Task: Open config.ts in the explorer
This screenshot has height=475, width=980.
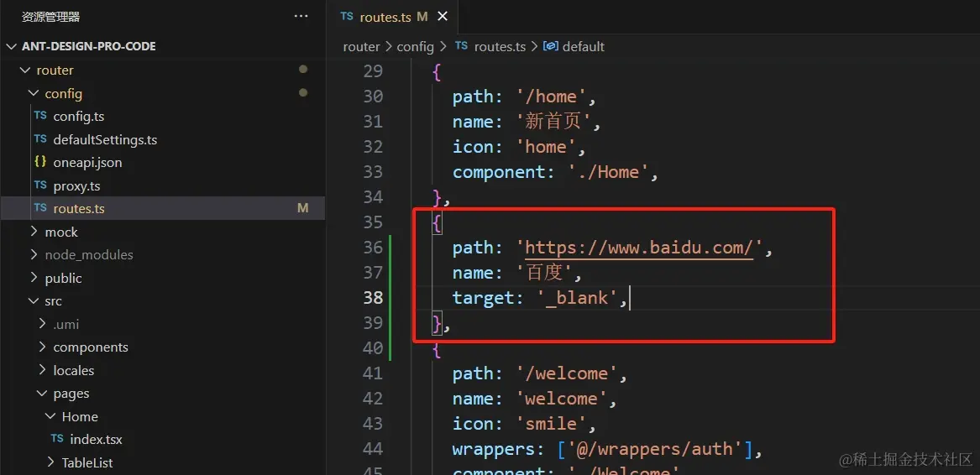Action: [x=79, y=117]
